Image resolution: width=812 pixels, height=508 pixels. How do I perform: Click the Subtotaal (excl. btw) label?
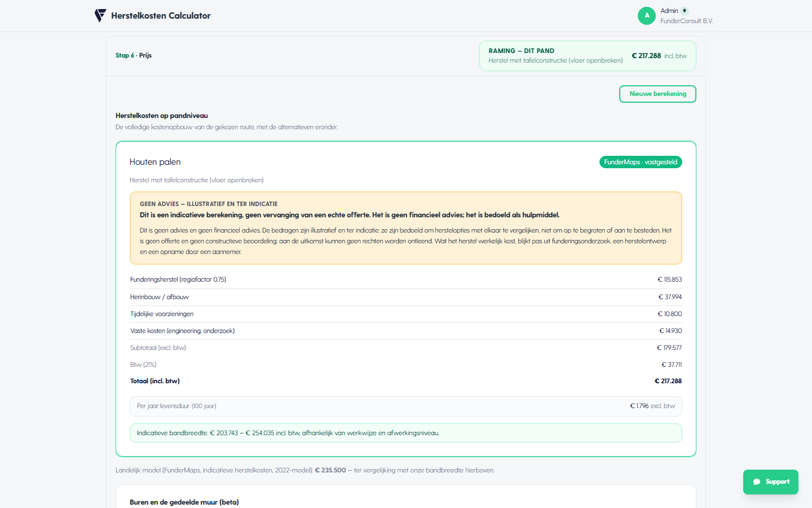coord(158,348)
